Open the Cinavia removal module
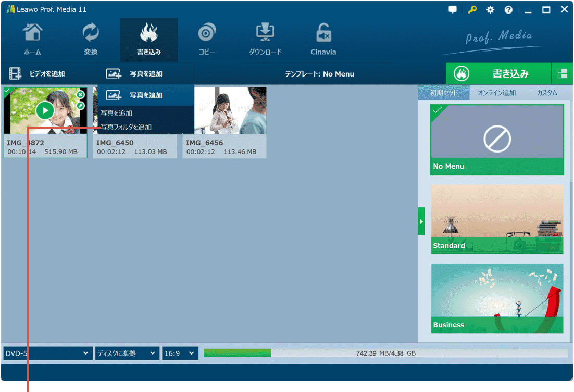The height and width of the screenshot is (392, 574). coord(323,40)
